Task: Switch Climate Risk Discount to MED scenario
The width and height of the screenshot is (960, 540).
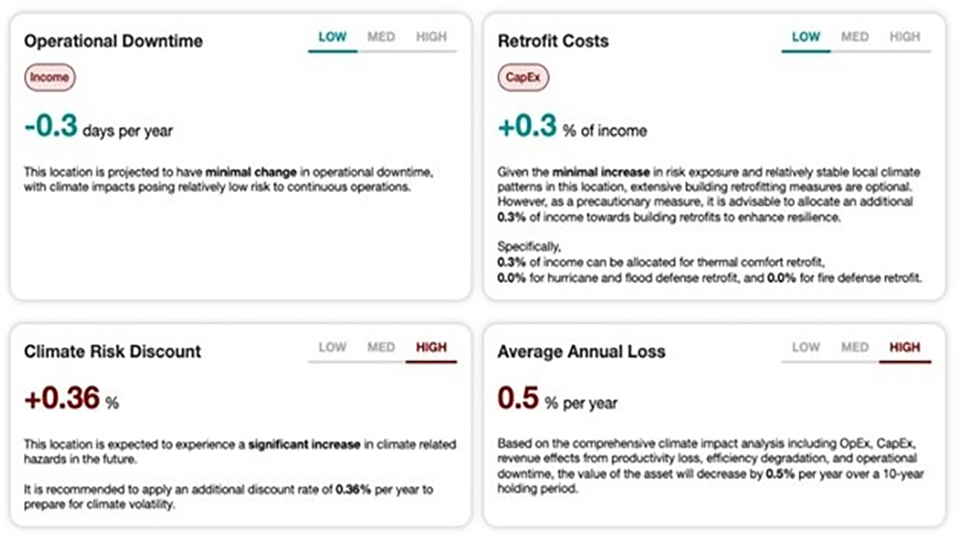Action: click(381, 348)
